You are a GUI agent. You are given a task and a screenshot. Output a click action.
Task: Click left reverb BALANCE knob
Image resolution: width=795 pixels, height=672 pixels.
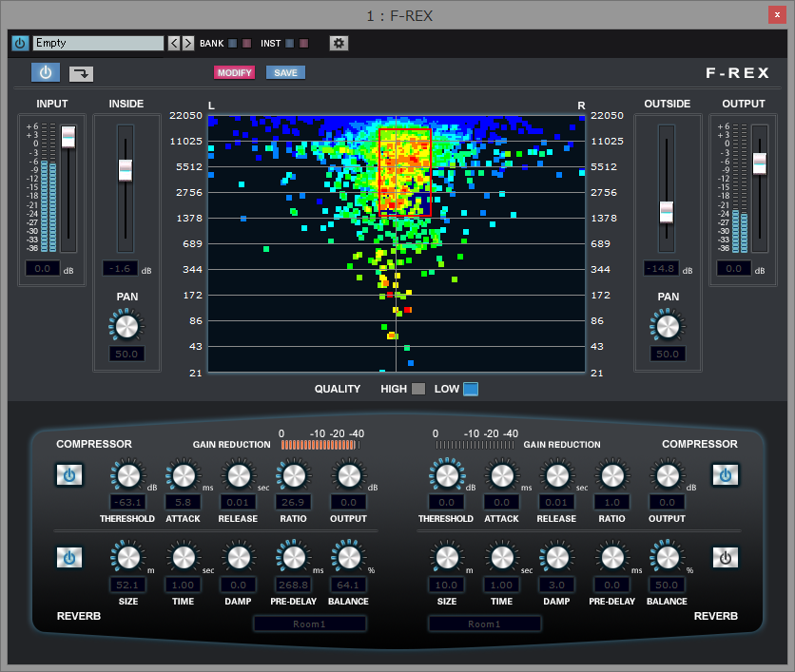click(x=349, y=558)
